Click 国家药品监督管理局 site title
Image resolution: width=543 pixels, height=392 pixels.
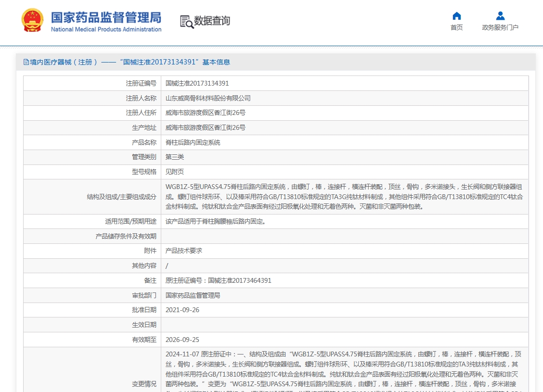pyautogui.click(x=106, y=17)
